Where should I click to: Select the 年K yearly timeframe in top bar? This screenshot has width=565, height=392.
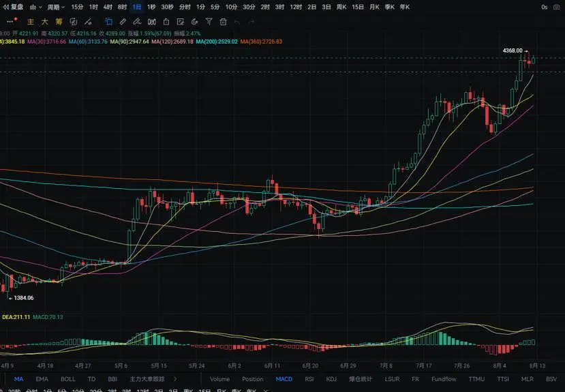tap(404, 7)
